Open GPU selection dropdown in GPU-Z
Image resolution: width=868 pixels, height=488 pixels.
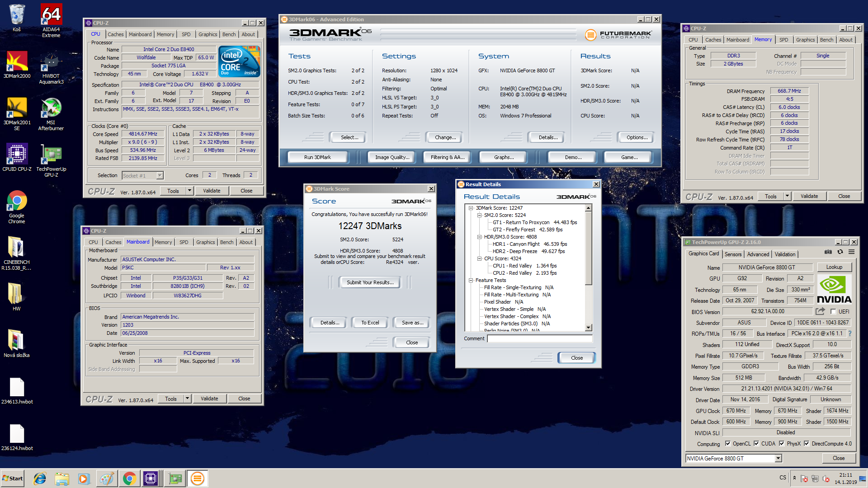pyautogui.click(x=734, y=458)
